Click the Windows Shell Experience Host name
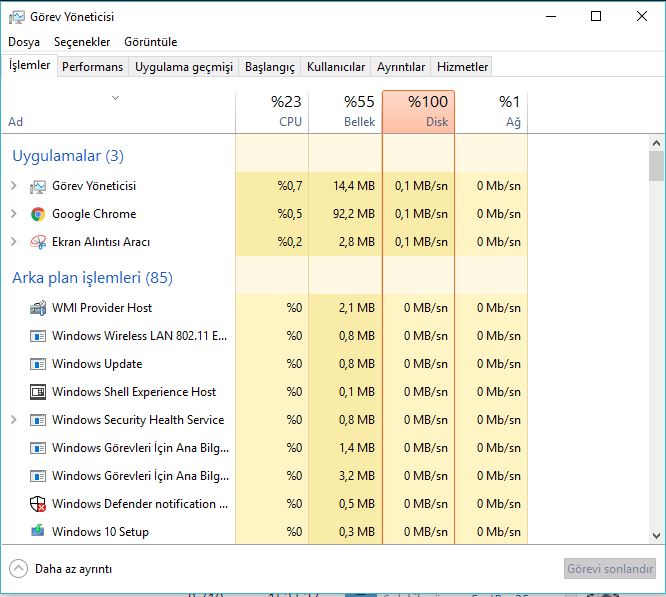This screenshot has width=666, height=597. tap(134, 392)
